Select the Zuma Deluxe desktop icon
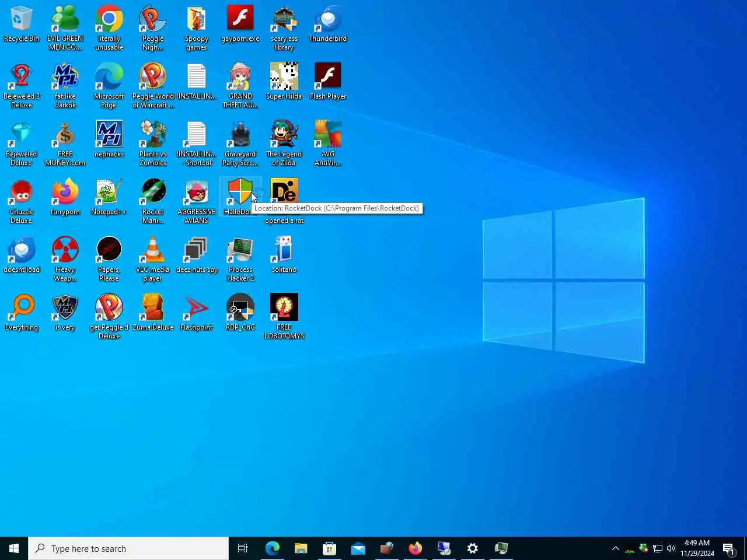747x560 pixels. (153, 313)
